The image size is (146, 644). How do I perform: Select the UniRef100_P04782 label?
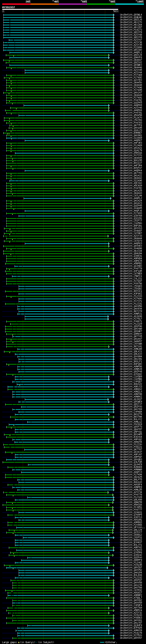click(131, 100)
